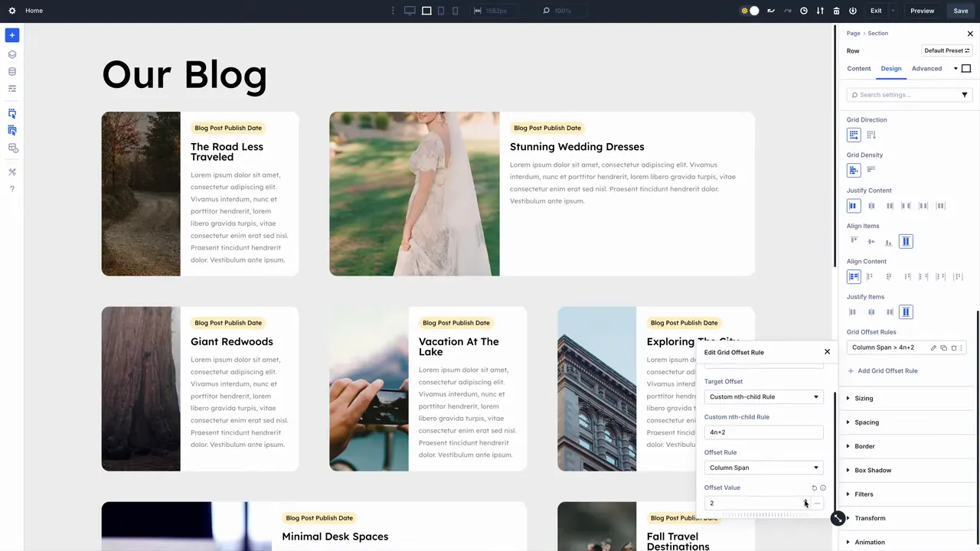Screen dimensions: 980x551
Task: Duplicate the Column Span > 4n+2 offset rule
Action: pyautogui.click(x=943, y=347)
